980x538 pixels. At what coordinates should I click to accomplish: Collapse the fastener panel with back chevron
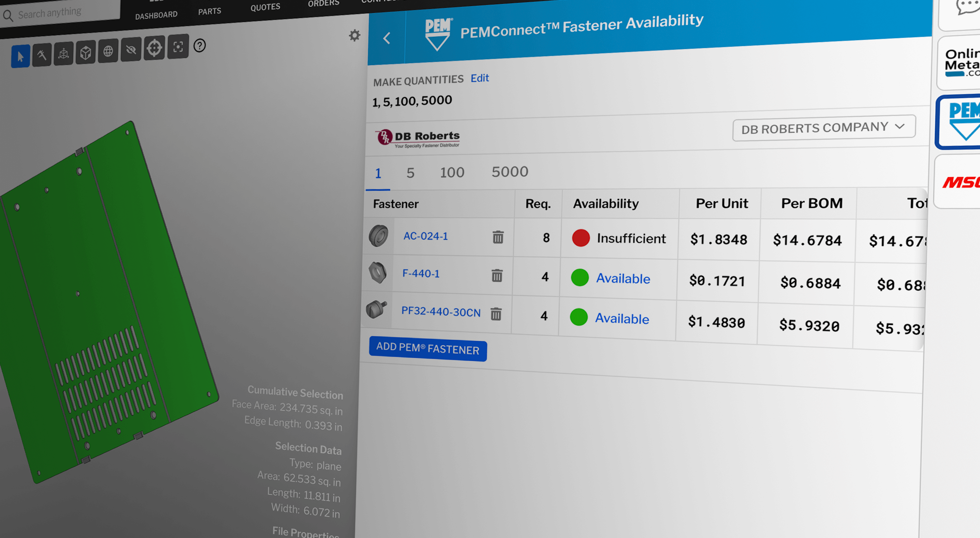tap(387, 38)
